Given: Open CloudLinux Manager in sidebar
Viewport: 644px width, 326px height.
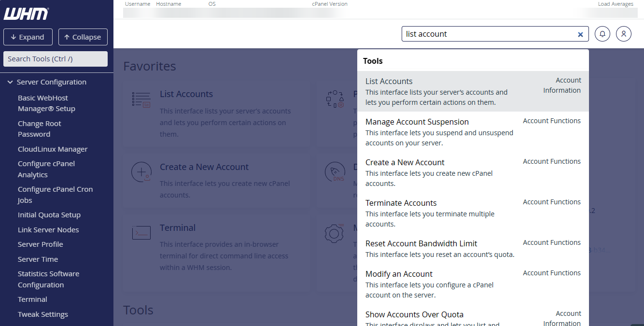Looking at the screenshot, I should point(53,149).
